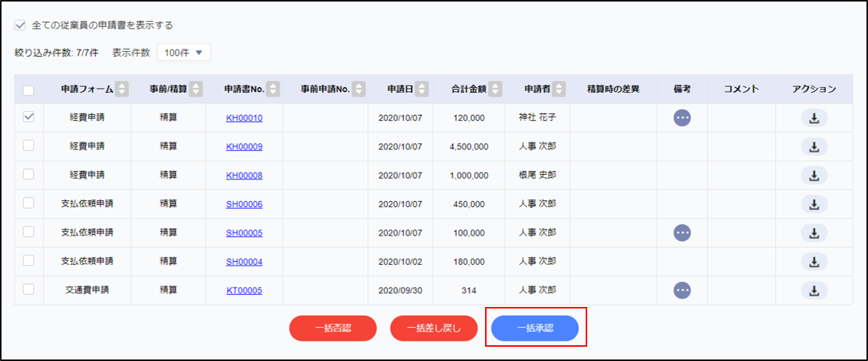Screen dimensions: 868x361
Task: Download application KH00009 via action icon
Action: click(814, 146)
